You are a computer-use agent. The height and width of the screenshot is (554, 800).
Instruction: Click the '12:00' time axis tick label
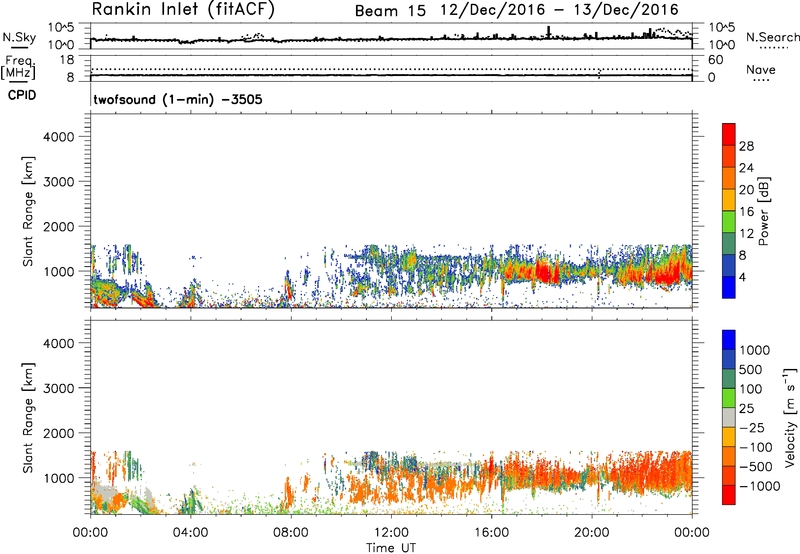tap(391, 533)
